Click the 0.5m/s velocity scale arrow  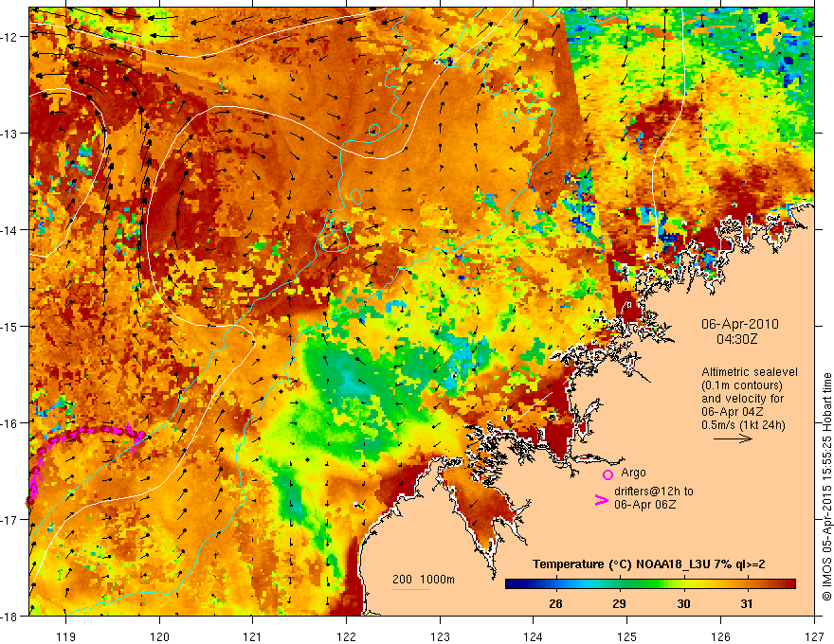(x=733, y=438)
